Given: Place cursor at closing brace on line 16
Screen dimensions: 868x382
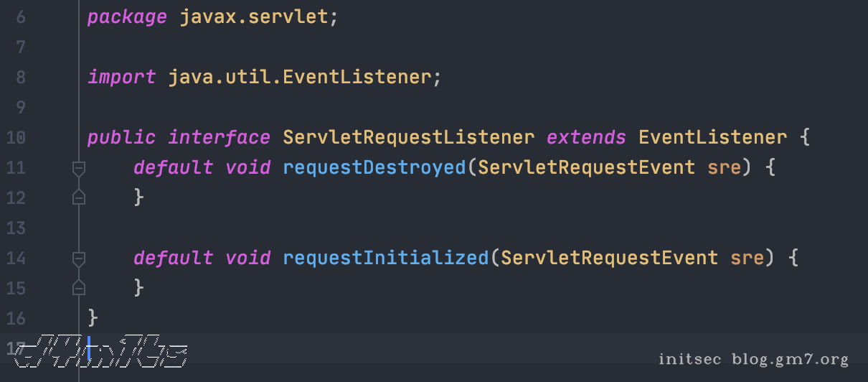Looking at the screenshot, I should tap(93, 317).
